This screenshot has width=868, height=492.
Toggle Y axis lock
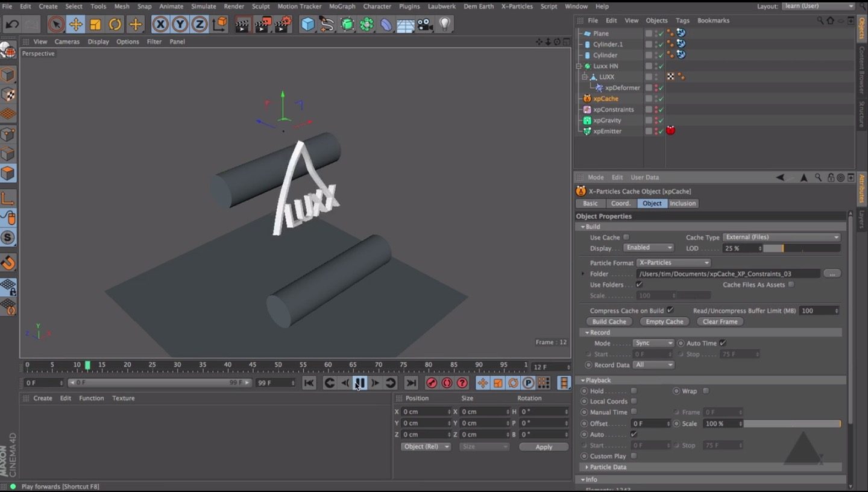(180, 25)
